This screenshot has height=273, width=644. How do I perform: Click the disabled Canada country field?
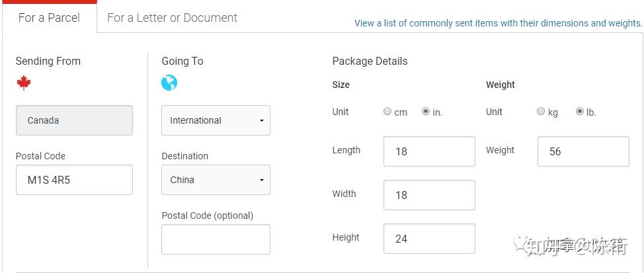click(74, 120)
